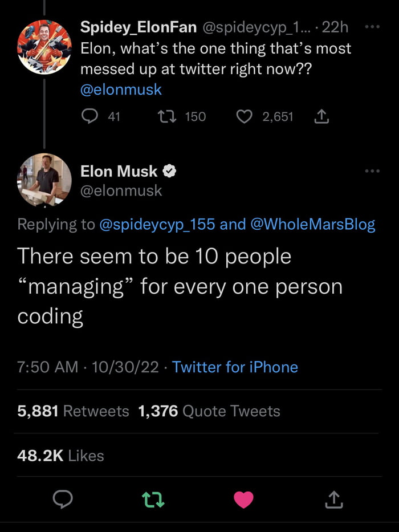The image size is (399, 532).
Task: Tap the blue verified badge next to Elon Musk
Action: pos(170,170)
